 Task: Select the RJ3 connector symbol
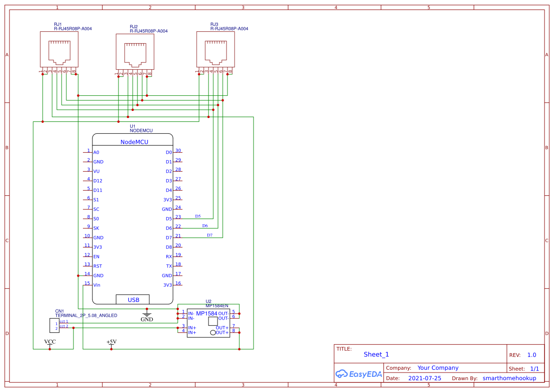pyautogui.click(x=216, y=50)
